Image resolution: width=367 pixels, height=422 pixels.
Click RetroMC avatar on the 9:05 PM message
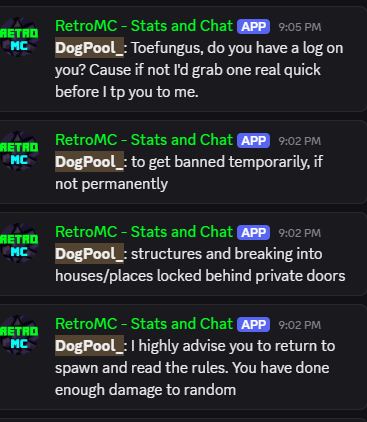tap(19, 37)
